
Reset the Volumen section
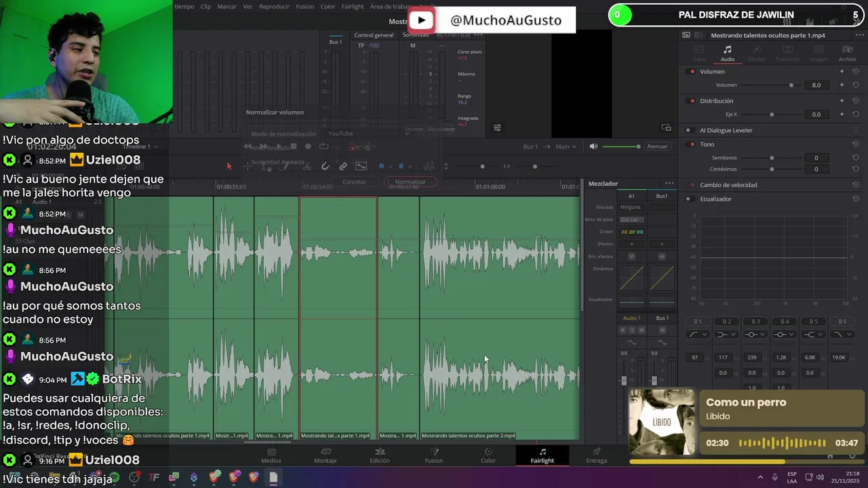click(856, 71)
